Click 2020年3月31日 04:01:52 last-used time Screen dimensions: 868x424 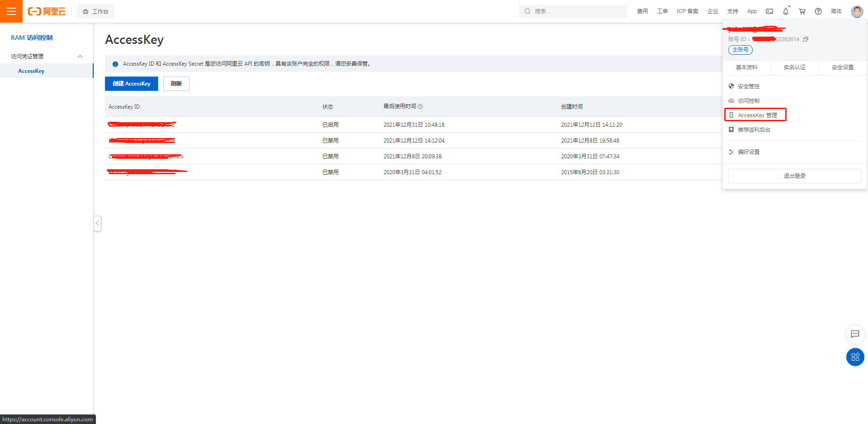point(412,172)
